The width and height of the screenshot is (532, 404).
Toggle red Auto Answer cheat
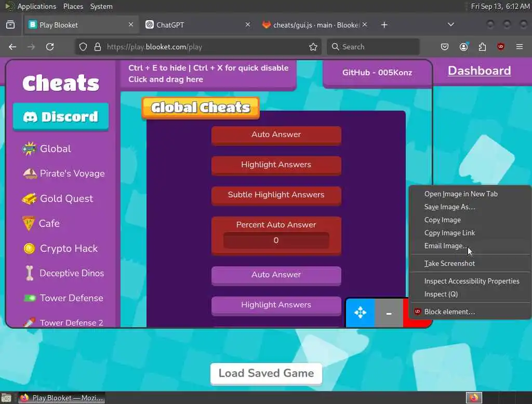click(276, 135)
